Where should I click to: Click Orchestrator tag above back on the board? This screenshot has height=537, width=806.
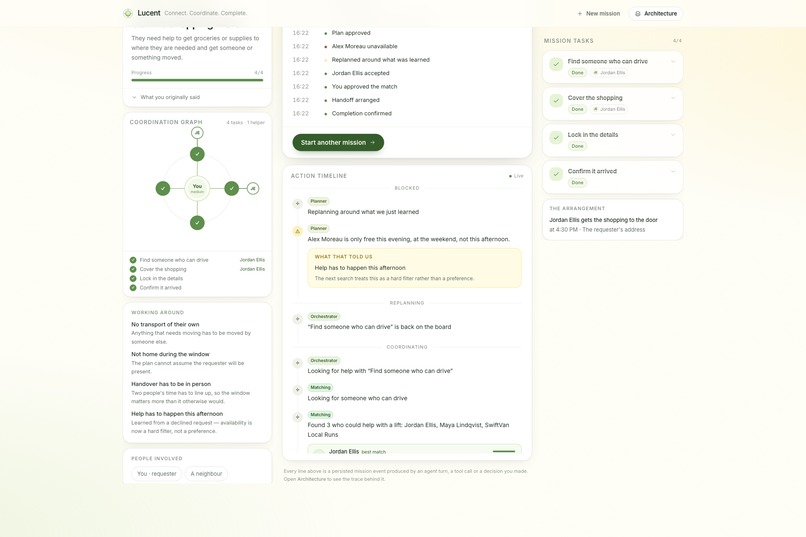324,317
